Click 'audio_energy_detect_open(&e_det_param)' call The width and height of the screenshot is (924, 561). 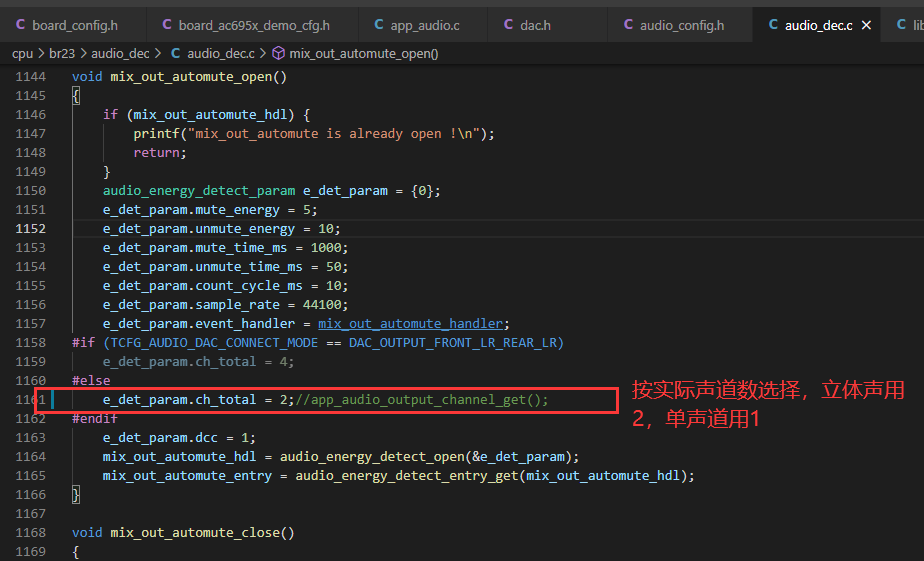pos(425,457)
